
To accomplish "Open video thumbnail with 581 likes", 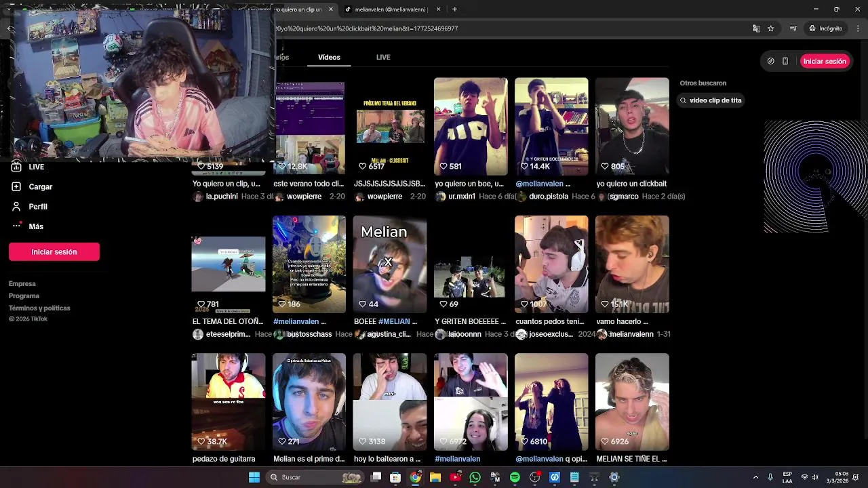I will (x=471, y=127).
